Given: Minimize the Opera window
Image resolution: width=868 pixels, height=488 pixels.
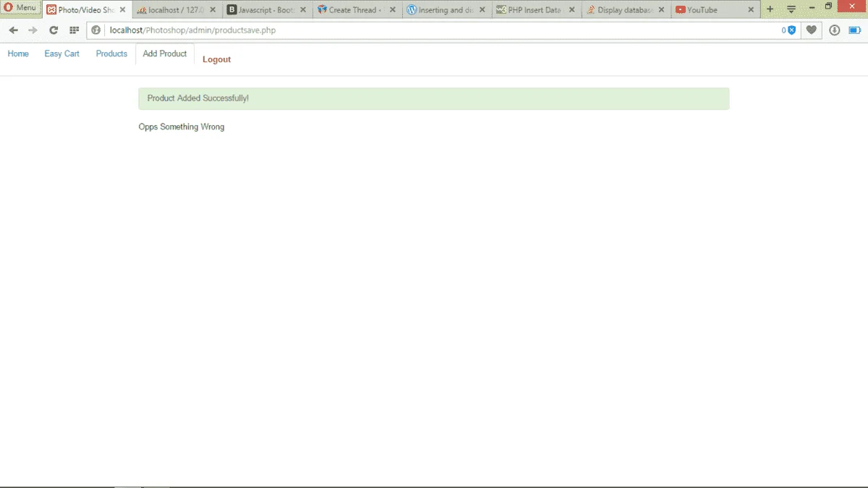Looking at the screenshot, I should [812, 7].
